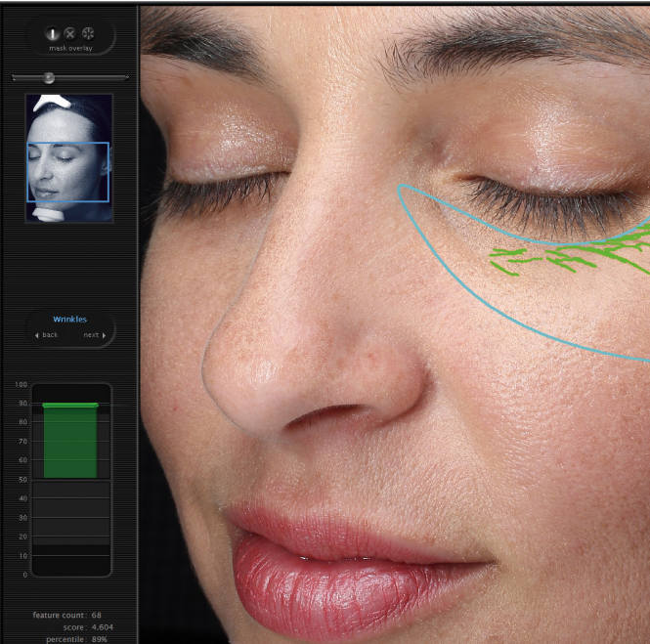Click the Wrinkles analysis title
This screenshot has width=650, height=644.
click(x=69, y=319)
